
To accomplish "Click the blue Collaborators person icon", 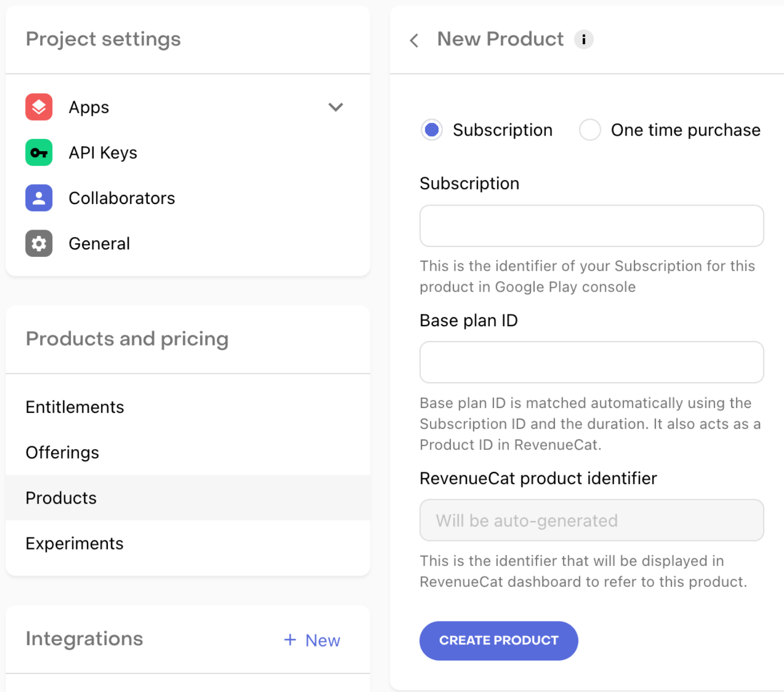I will point(39,198).
